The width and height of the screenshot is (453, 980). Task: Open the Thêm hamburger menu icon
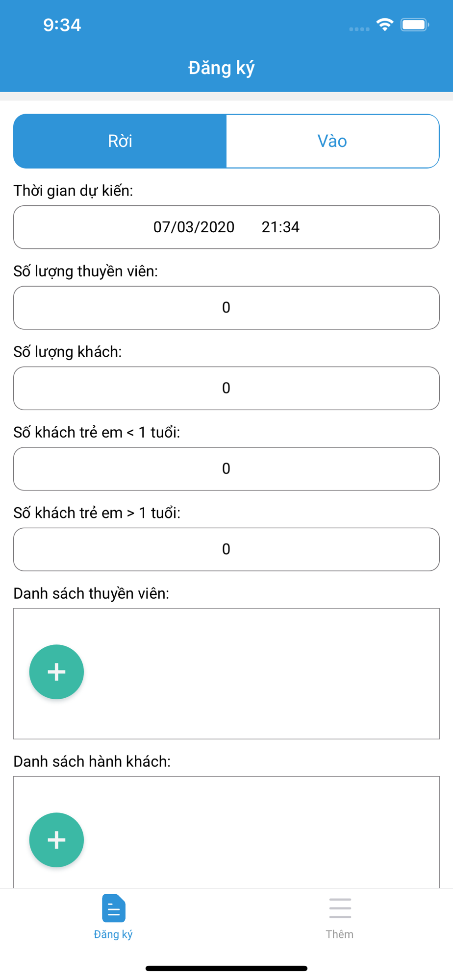(x=340, y=908)
